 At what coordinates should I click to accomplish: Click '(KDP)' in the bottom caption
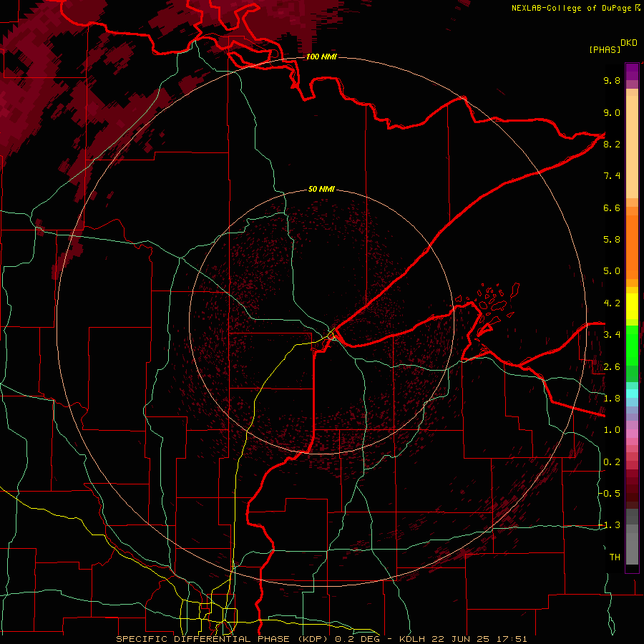[313, 639]
